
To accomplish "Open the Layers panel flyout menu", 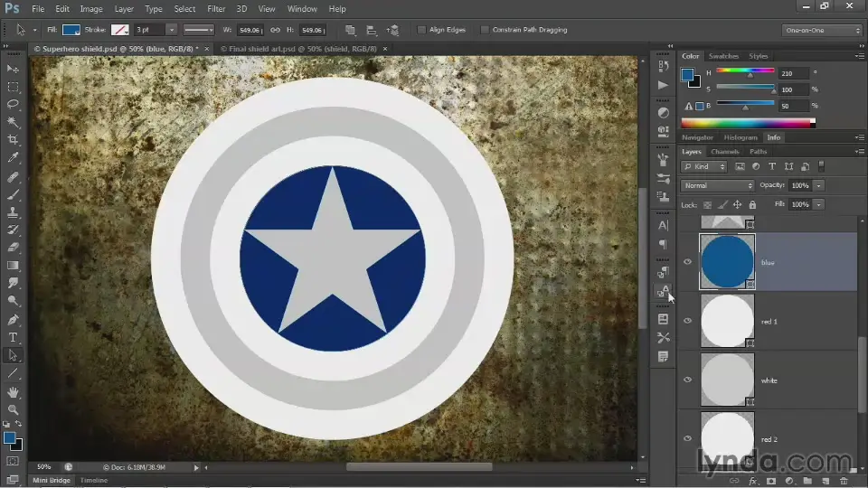I will pyautogui.click(x=860, y=151).
